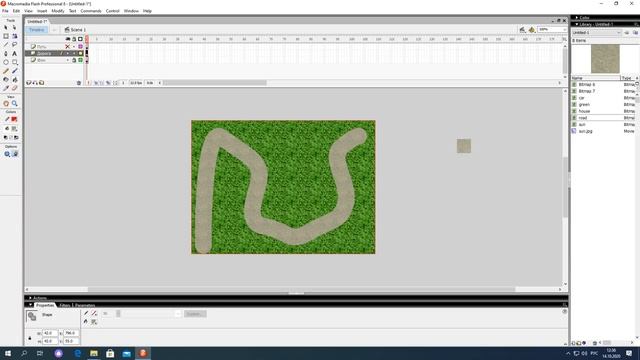
Task: Select the Ink Bottle tool
Action: pos(6,80)
